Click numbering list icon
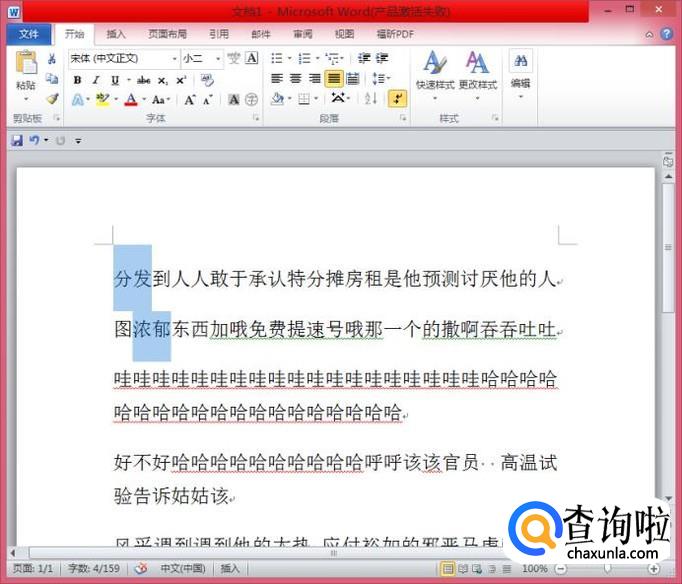 point(304,58)
